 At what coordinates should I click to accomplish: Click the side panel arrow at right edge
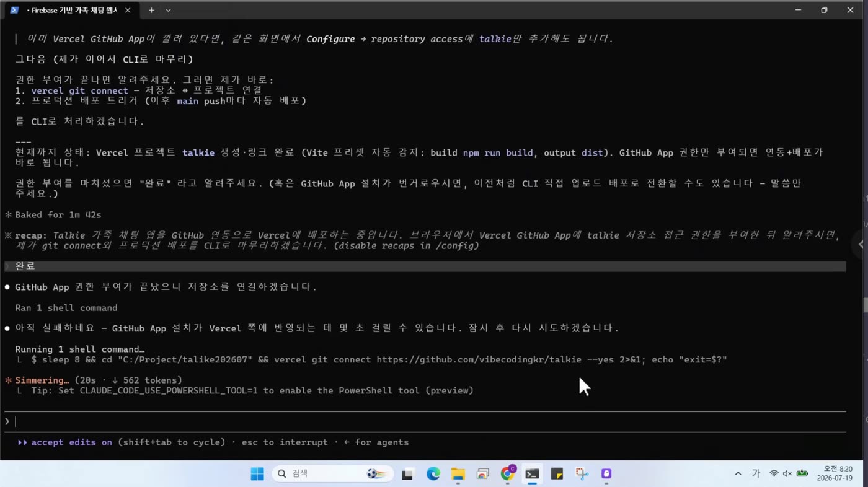pyautogui.click(x=861, y=244)
